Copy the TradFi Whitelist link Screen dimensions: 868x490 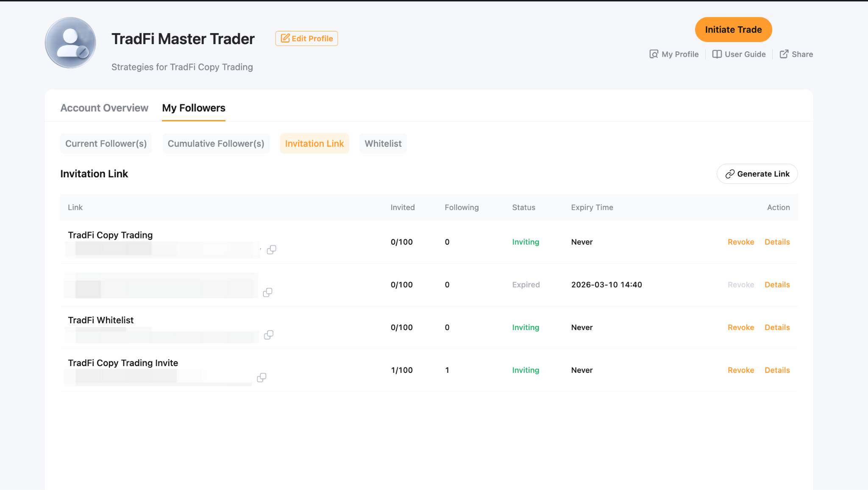pyautogui.click(x=269, y=335)
